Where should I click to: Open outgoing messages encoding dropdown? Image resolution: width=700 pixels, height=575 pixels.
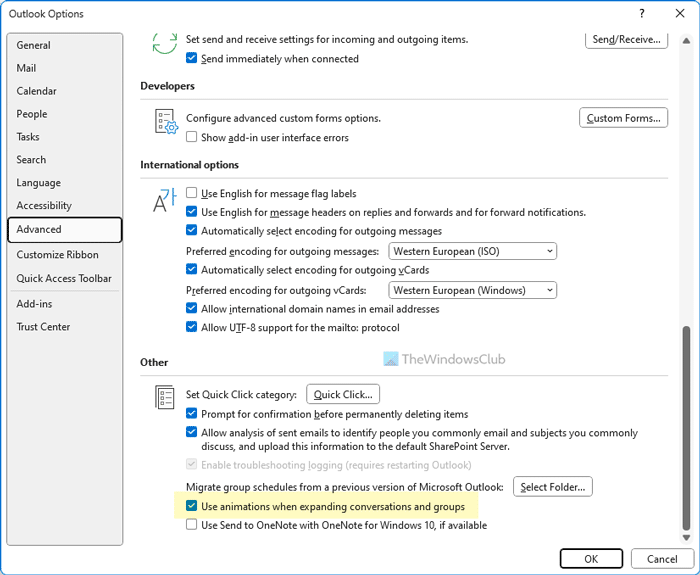coord(471,251)
